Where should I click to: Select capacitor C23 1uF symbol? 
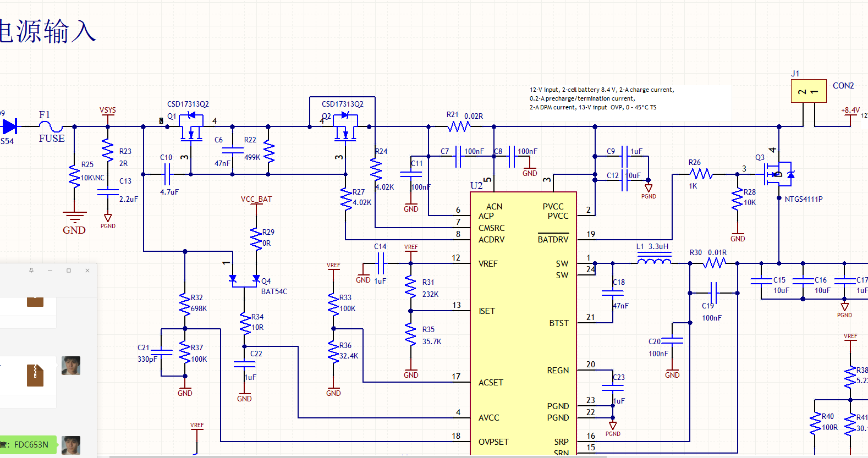point(613,388)
